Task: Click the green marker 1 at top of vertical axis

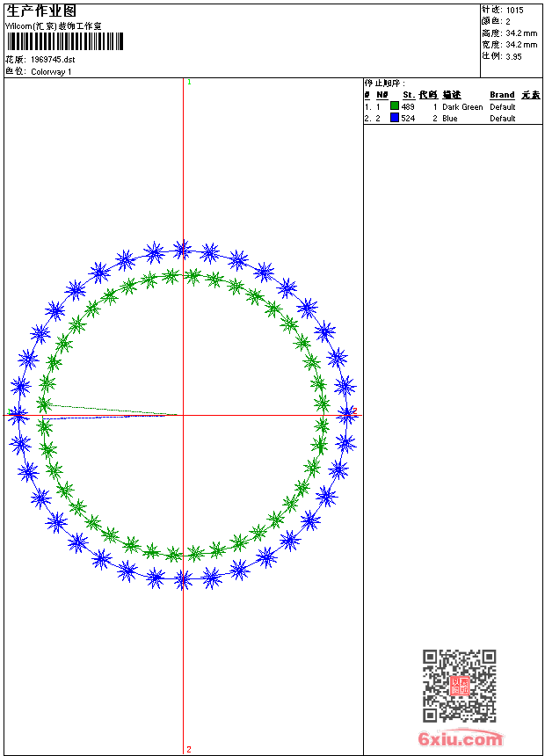Action: (189, 82)
